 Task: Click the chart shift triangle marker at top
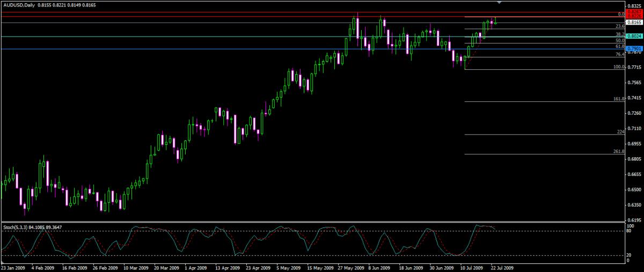(500, 3)
